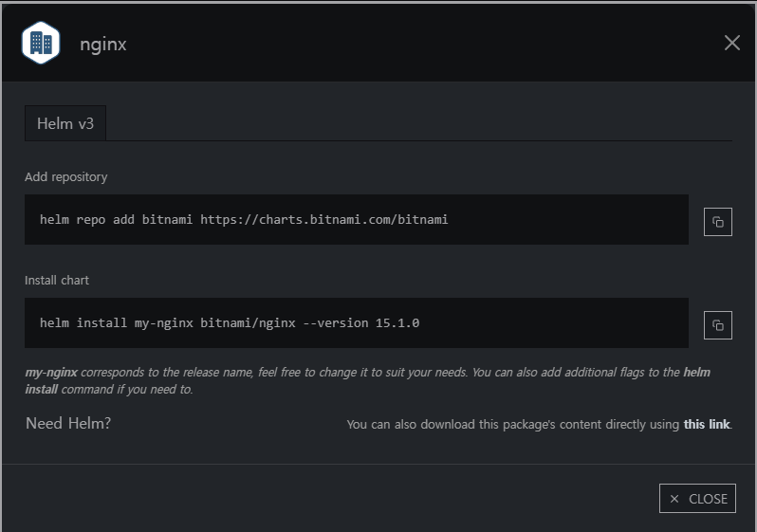Open the 'Need Helm?' link

coord(68,423)
